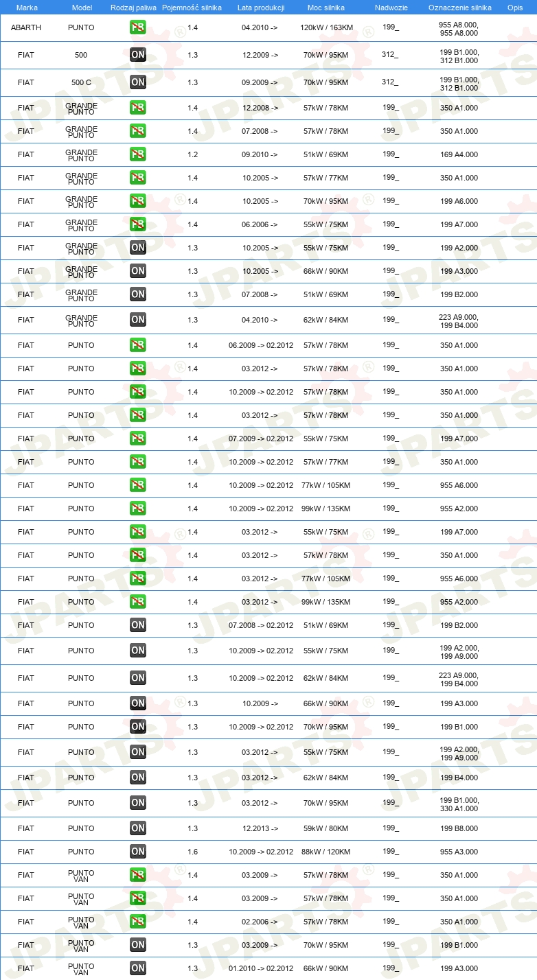Click PB icon in Punto 03.2012 55kW / 75KM petrol row
This screenshot has width=537, height=980.
point(138,532)
